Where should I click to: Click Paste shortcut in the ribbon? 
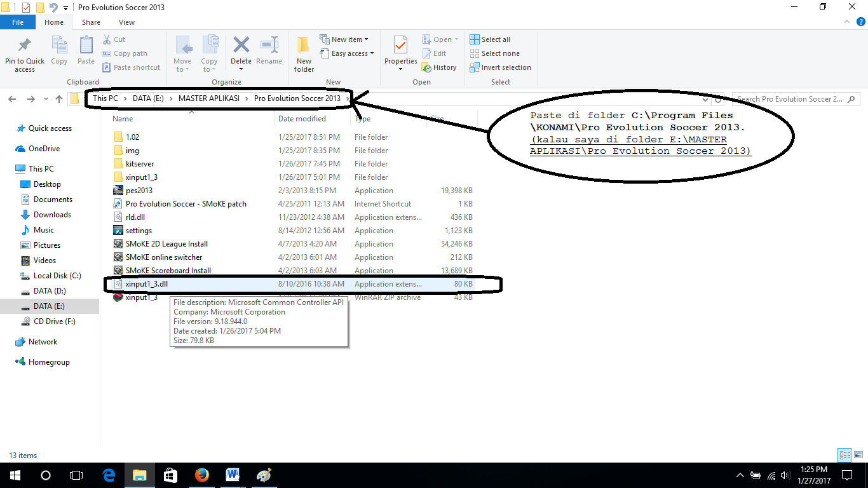tap(131, 67)
